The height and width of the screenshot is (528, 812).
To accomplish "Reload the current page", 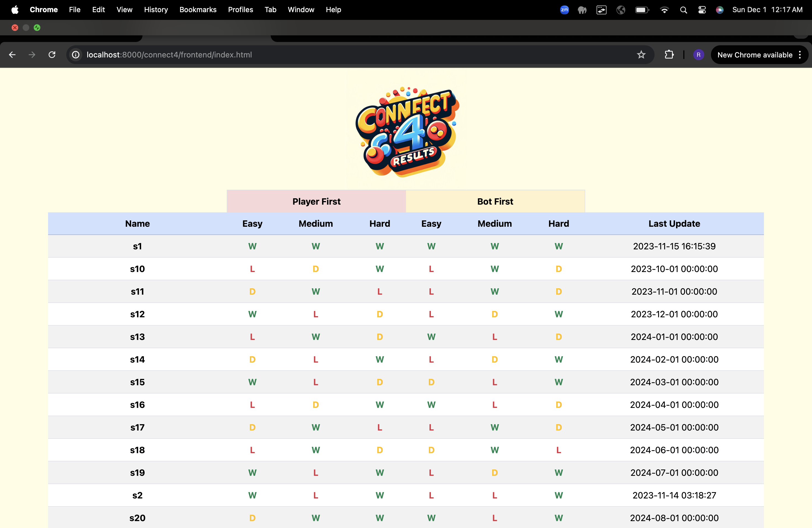I will pos(52,55).
